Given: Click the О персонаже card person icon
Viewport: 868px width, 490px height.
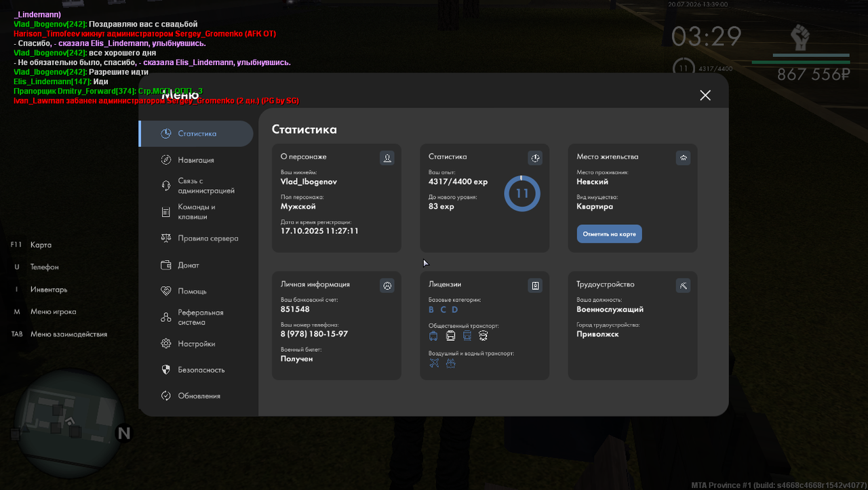Looking at the screenshot, I should (387, 158).
